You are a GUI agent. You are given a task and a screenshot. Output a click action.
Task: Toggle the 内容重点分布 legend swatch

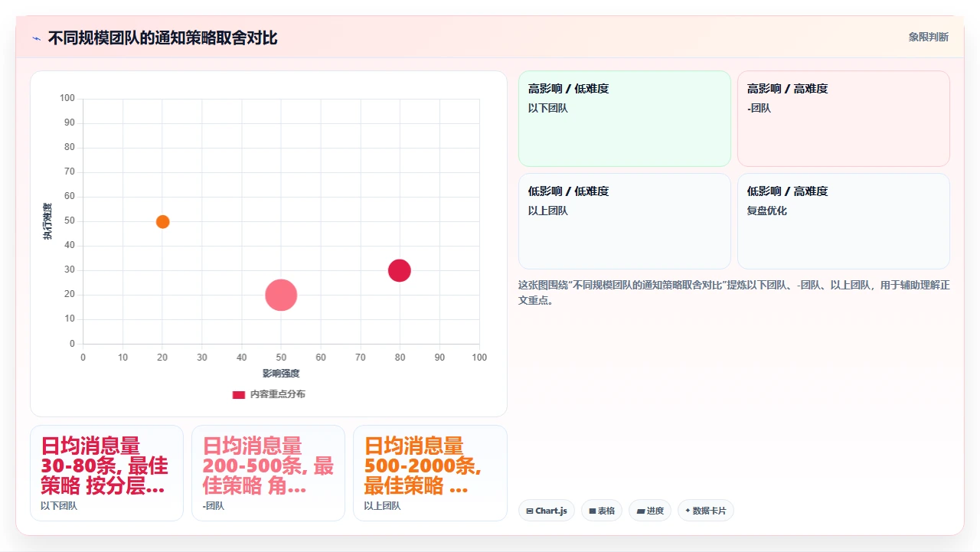(x=239, y=394)
